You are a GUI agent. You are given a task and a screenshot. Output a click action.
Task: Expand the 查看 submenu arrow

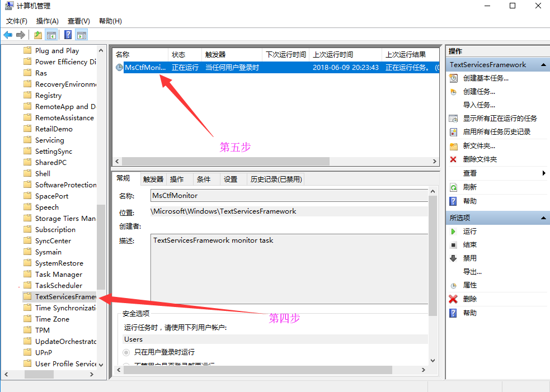[544, 173]
